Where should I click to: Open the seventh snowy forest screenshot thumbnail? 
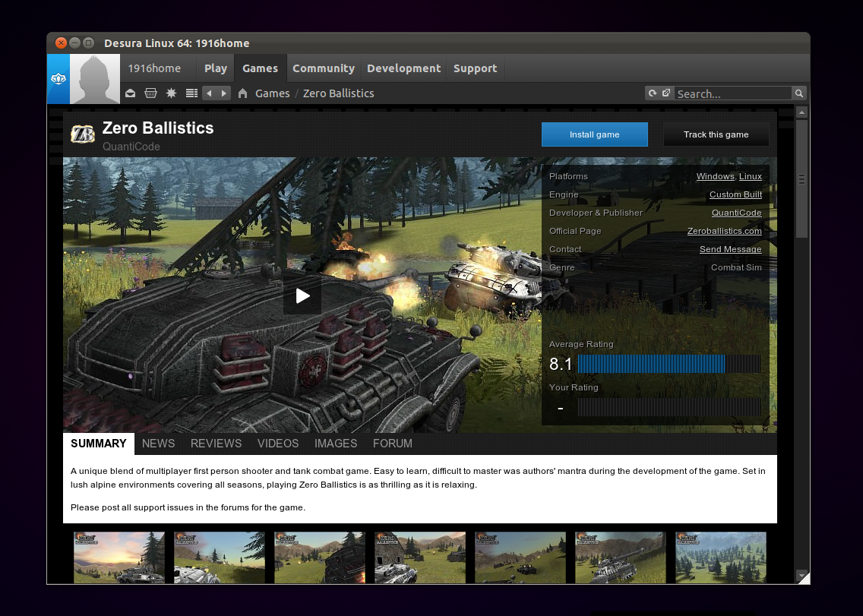point(720,557)
